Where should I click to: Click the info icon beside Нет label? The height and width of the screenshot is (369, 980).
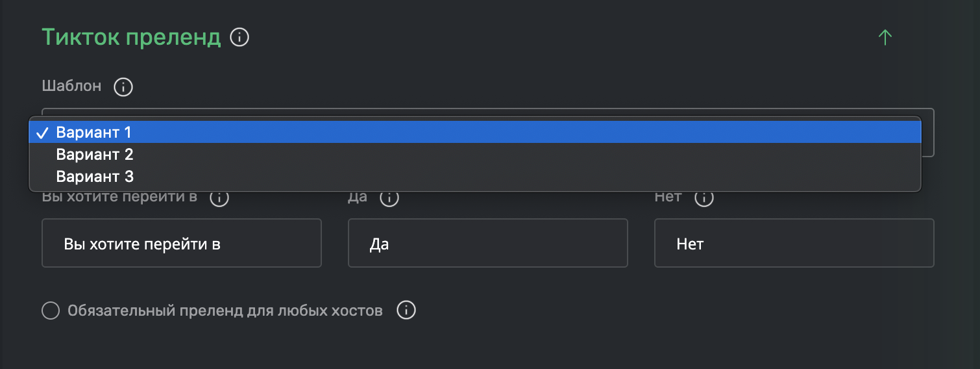coord(704,198)
